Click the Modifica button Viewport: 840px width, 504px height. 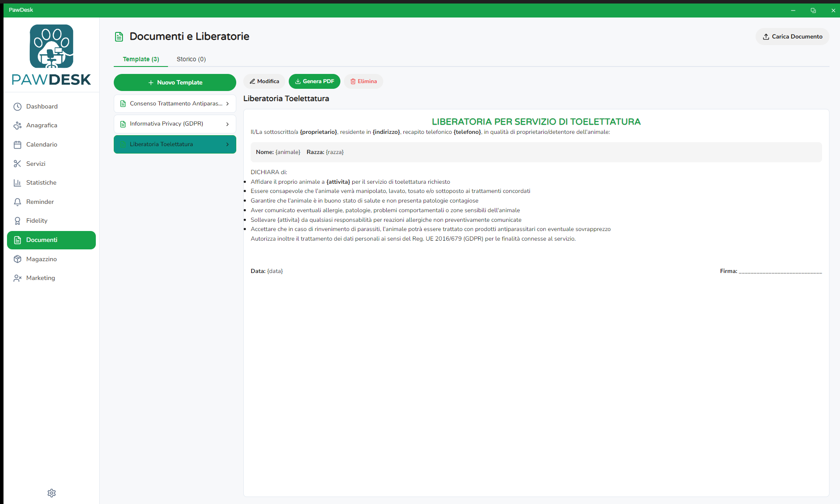point(264,81)
